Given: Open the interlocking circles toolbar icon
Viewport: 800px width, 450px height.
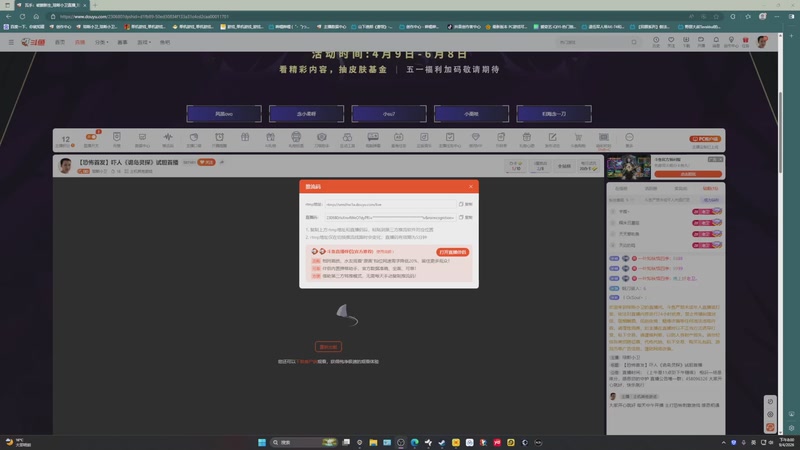Looking at the screenshot, I should tap(347, 137).
